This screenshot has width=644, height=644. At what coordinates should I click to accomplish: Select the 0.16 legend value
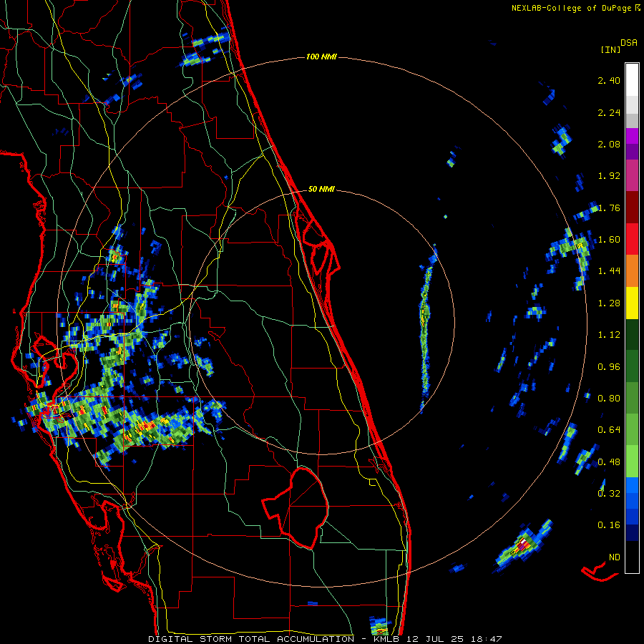coord(609,525)
